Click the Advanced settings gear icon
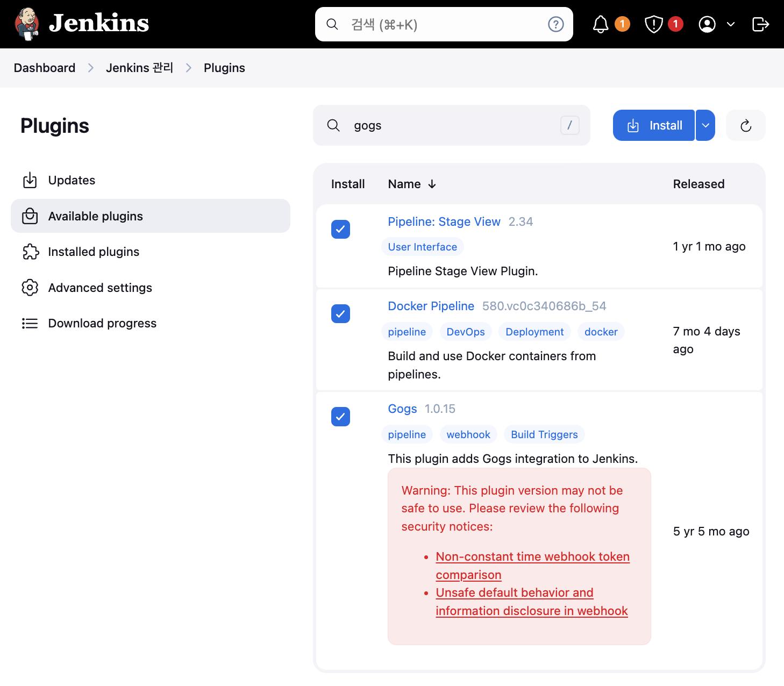Screen dimensions: 784x686 [30, 288]
